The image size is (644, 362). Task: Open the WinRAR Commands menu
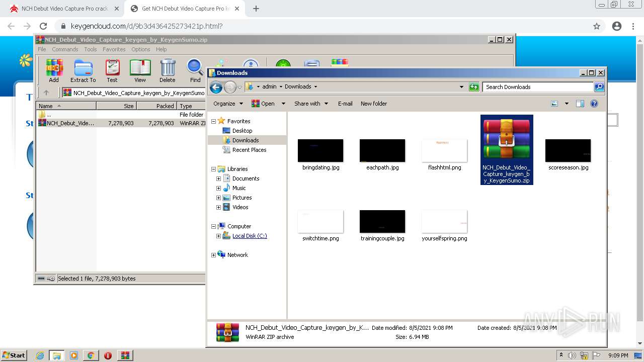[x=65, y=49]
